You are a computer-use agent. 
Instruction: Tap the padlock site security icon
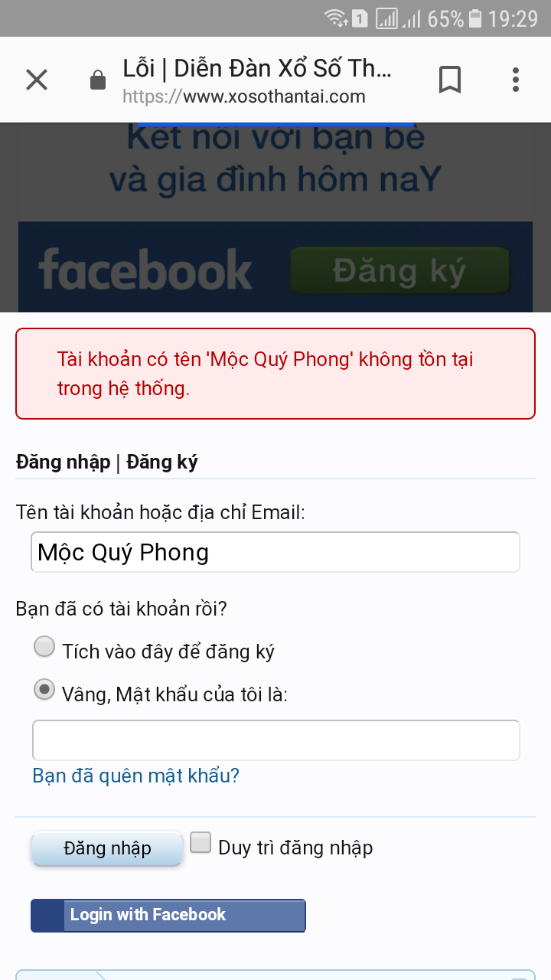[x=98, y=80]
